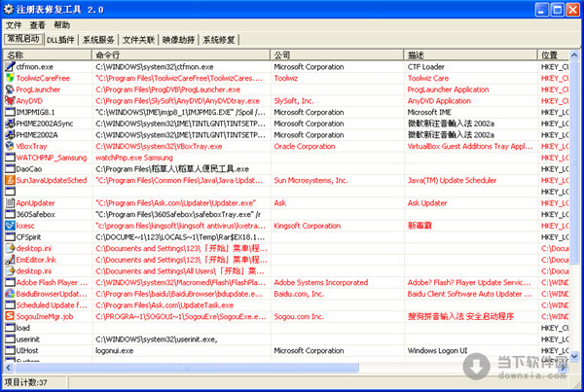This screenshot has height=392, width=584.
Task: Select the VBoxTray startup item icon
Action: point(9,145)
